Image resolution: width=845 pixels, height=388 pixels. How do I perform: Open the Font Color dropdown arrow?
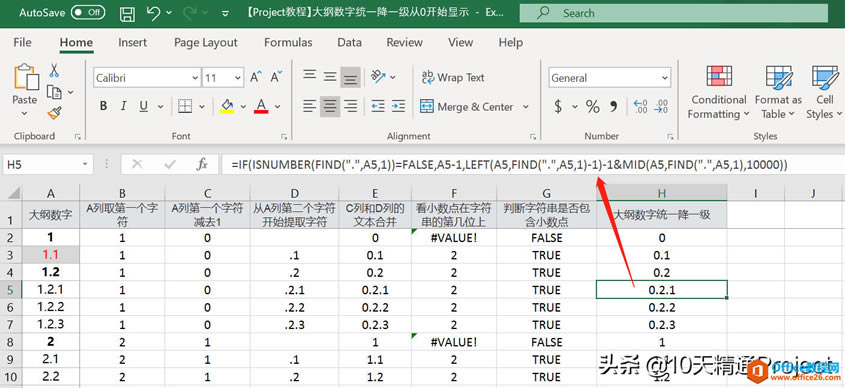(278, 107)
